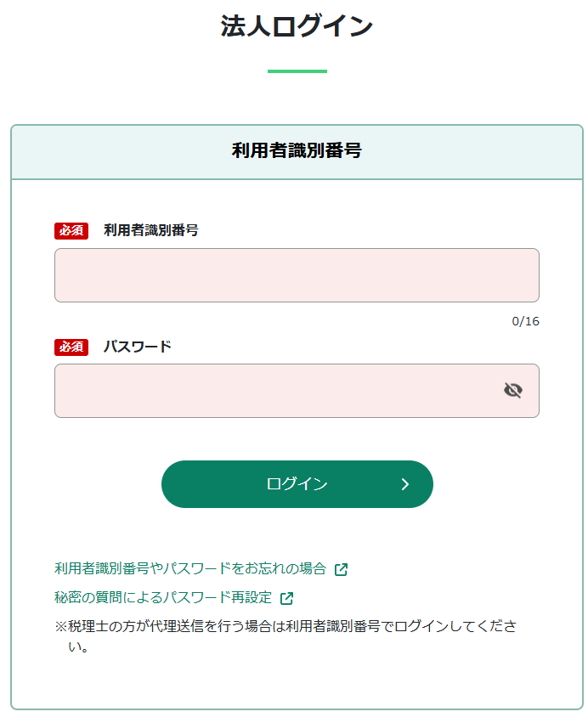The image size is (588, 717).
Task: Focus the 利用者識別番号 input field
Action: pyautogui.click(x=297, y=275)
